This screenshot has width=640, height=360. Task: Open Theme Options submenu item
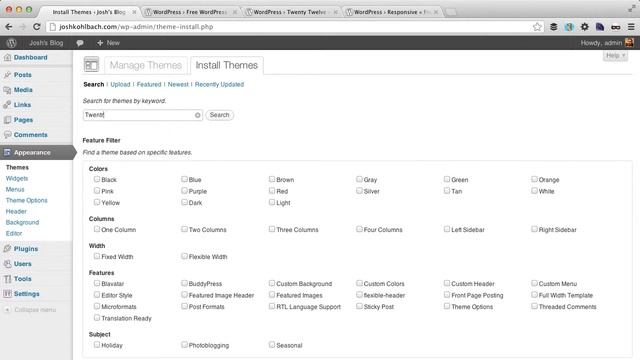(x=27, y=200)
